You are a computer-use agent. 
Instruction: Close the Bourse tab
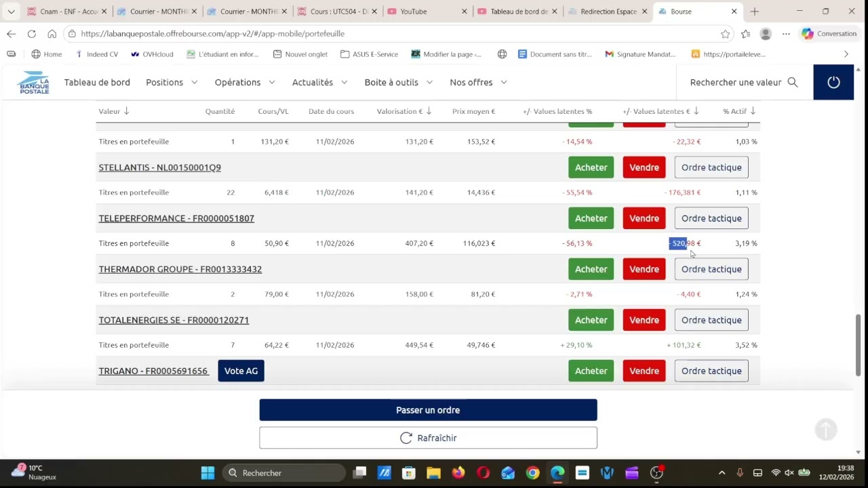pyautogui.click(x=734, y=12)
